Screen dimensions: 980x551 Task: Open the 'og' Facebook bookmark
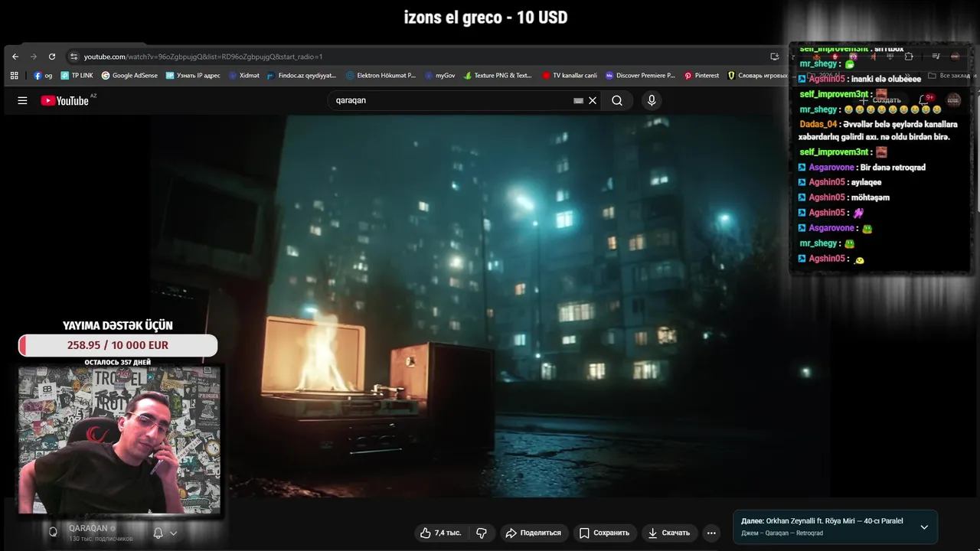pos(43,76)
